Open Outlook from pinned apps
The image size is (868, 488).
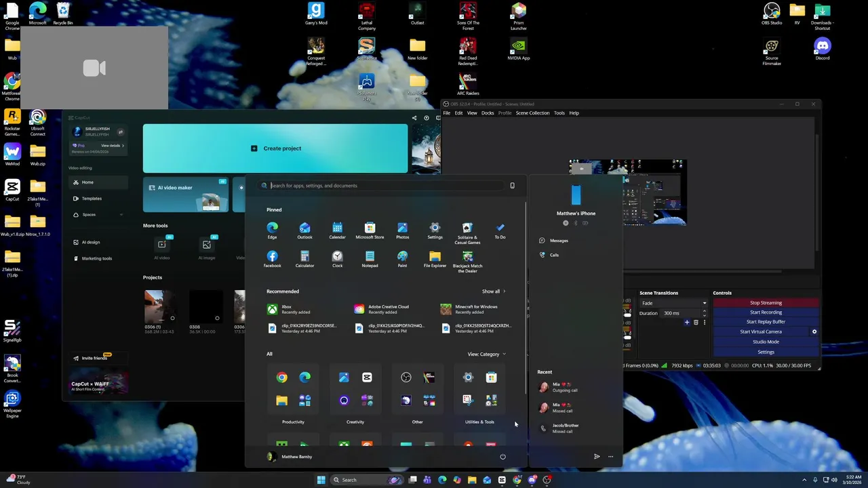[304, 230]
